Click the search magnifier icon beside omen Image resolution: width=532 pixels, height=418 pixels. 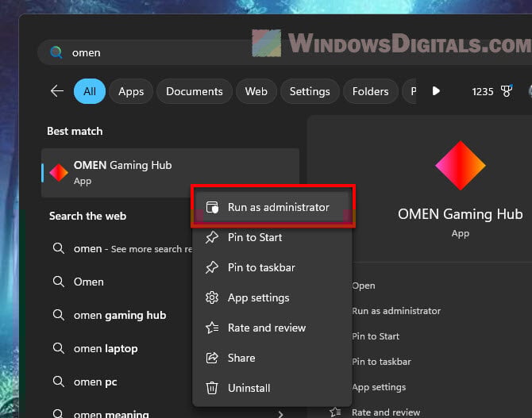coord(56,52)
